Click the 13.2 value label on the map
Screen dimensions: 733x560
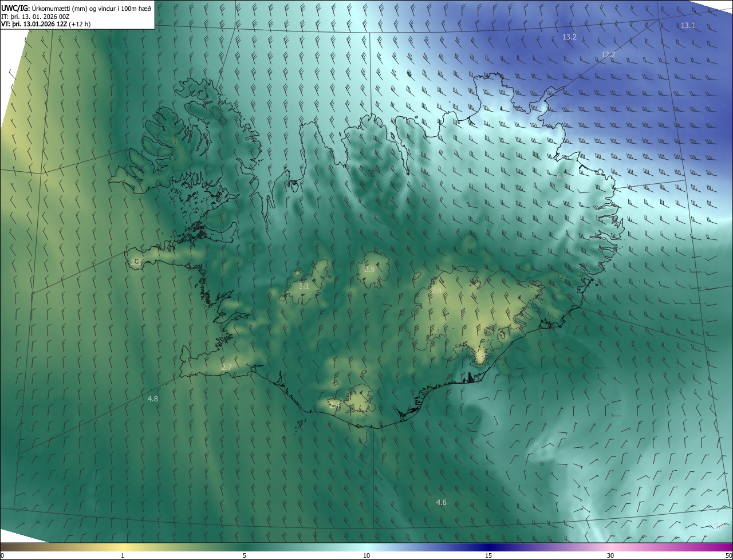569,37
